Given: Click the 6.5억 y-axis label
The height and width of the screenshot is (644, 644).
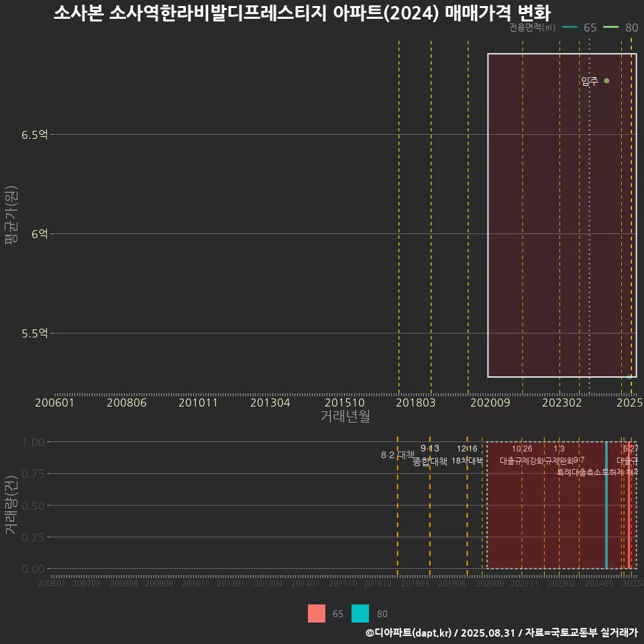Looking at the screenshot, I should (35, 135).
